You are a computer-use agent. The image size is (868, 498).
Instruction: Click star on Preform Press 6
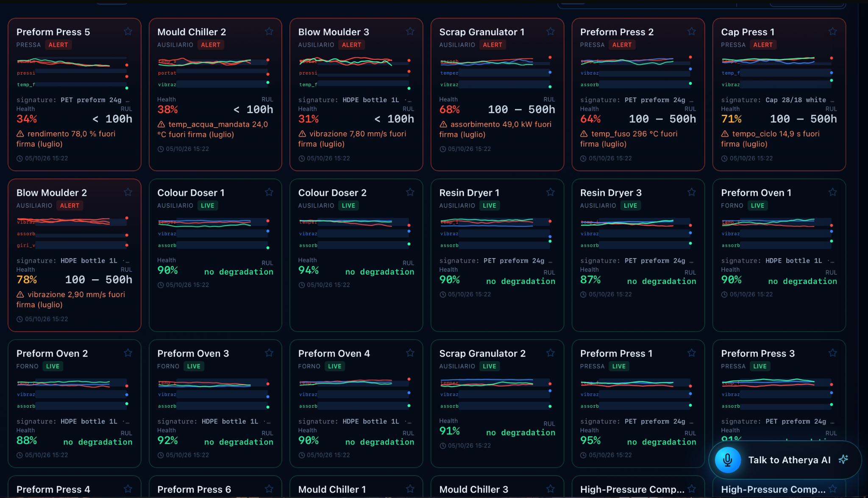point(269,489)
